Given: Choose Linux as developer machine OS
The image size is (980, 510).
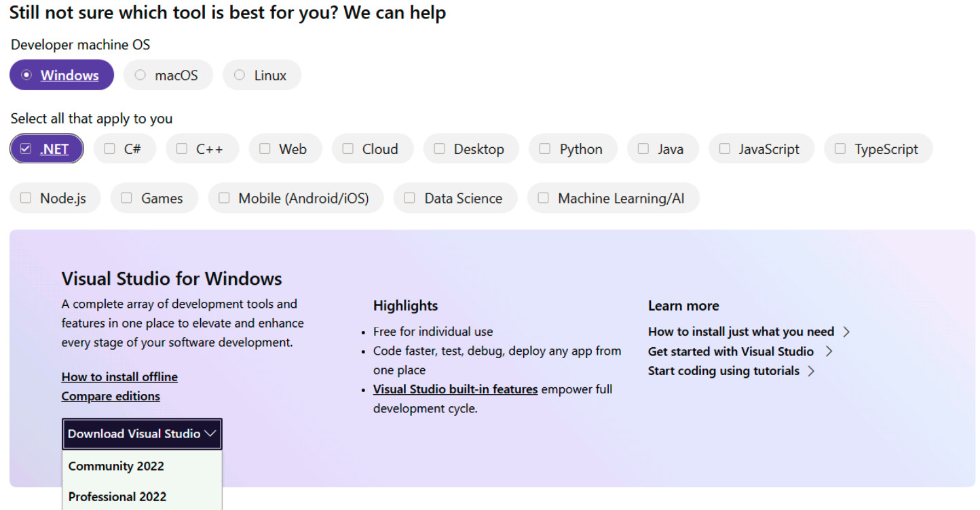Looking at the screenshot, I should [261, 75].
